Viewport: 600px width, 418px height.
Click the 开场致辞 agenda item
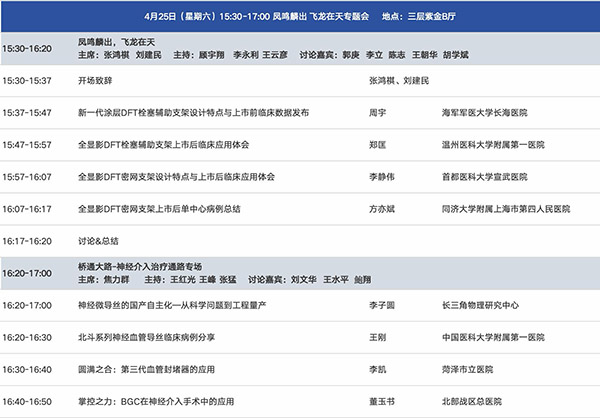pyautogui.click(x=97, y=80)
